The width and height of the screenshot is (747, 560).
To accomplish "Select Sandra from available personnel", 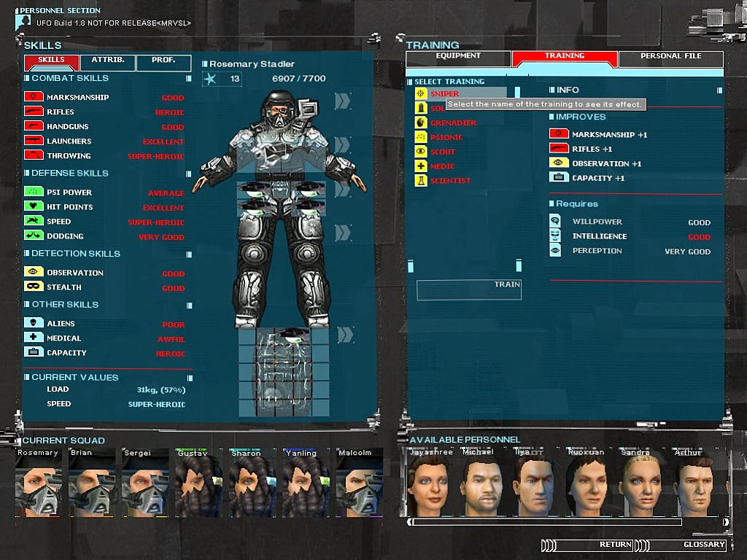I will click(641, 482).
